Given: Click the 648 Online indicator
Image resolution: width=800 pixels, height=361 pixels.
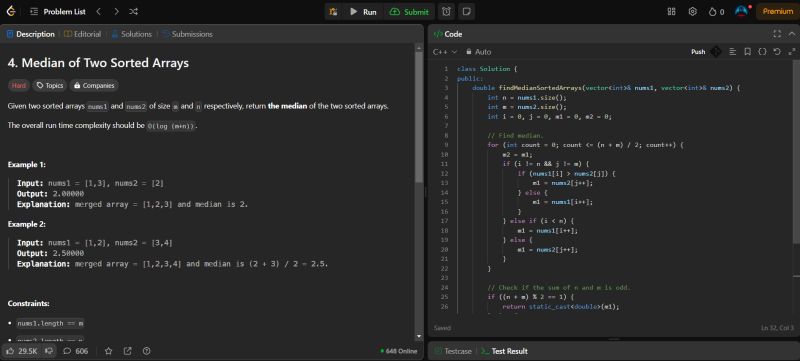Looking at the screenshot, I should click(x=399, y=351).
